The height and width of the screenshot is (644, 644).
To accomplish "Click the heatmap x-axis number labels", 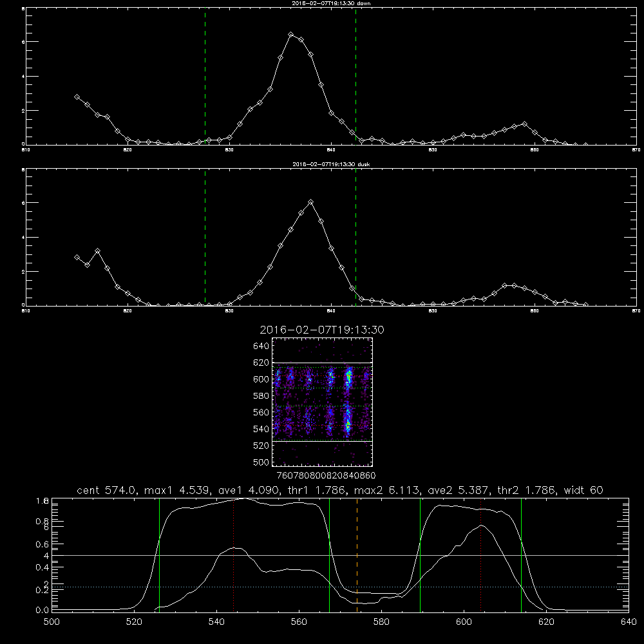I will [326, 475].
